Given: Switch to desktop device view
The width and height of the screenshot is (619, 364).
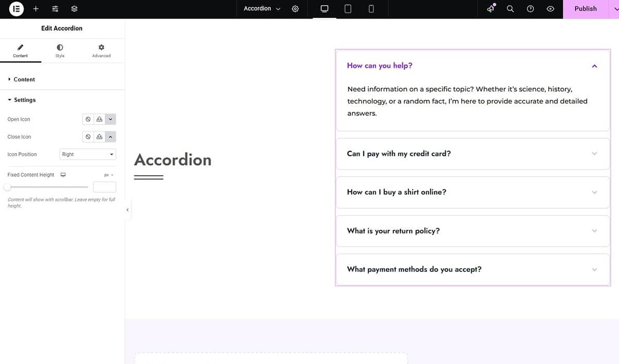Looking at the screenshot, I should [x=324, y=9].
